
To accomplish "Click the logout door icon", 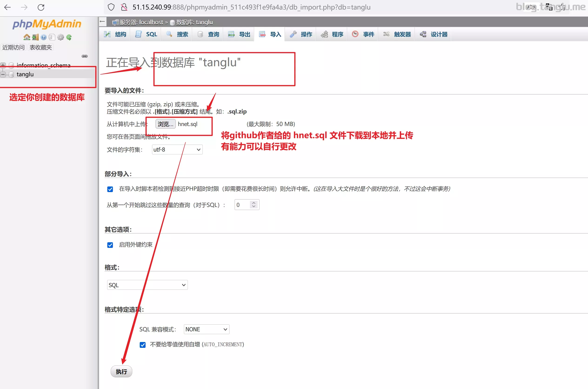I will [36, 37].
